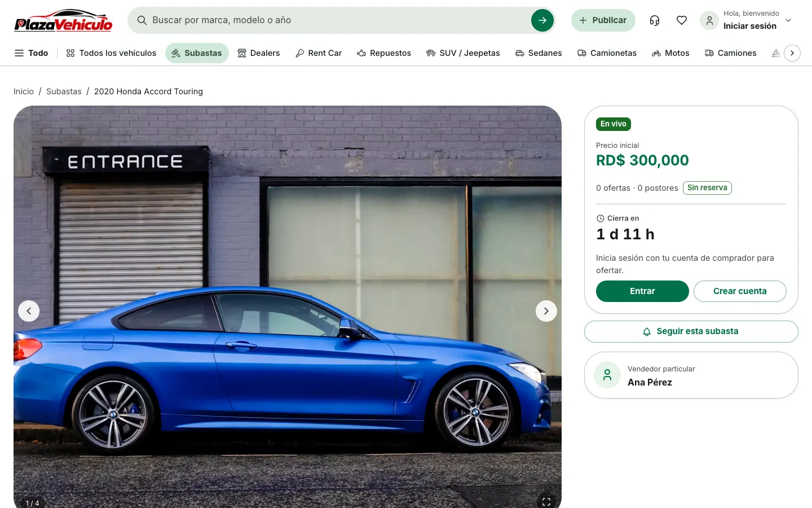This screenshot has width=812, height=508.
Task: Open favorites heart icon
Action: [x=682, y=20]
